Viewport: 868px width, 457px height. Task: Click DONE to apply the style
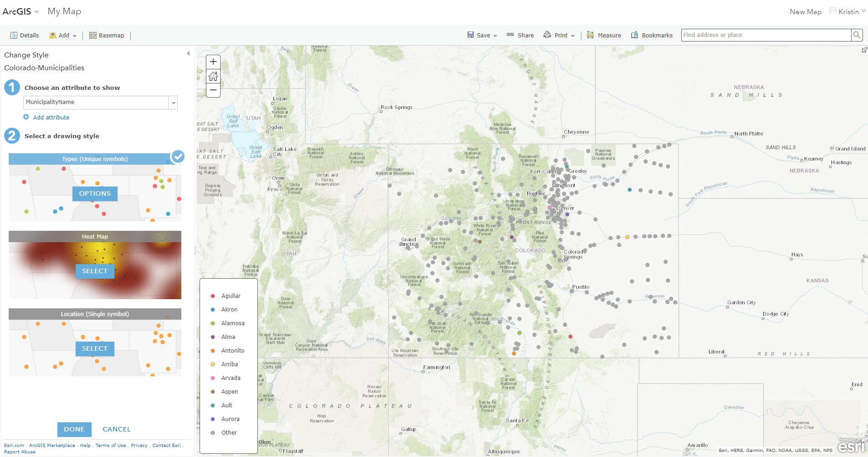click(74, 429)
